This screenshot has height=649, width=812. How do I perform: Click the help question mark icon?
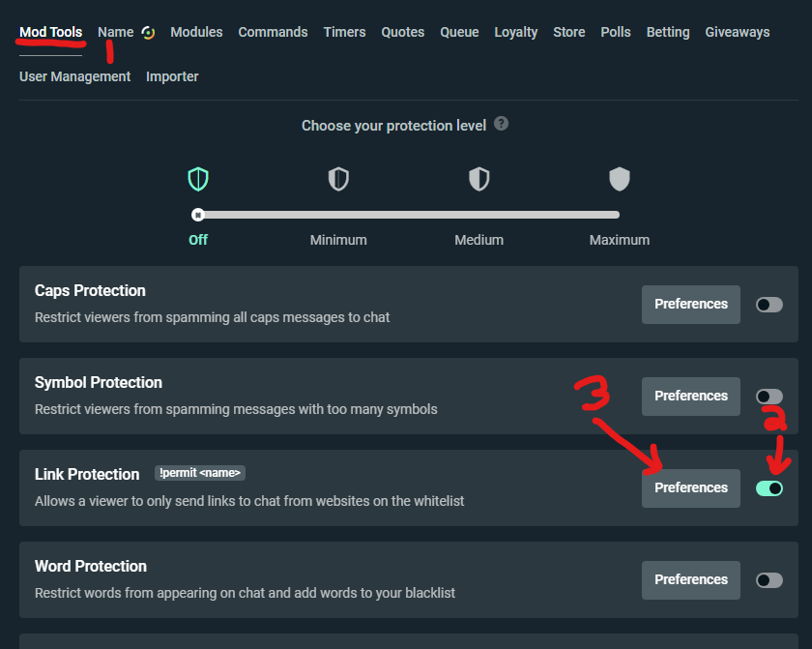click(501, 124)
